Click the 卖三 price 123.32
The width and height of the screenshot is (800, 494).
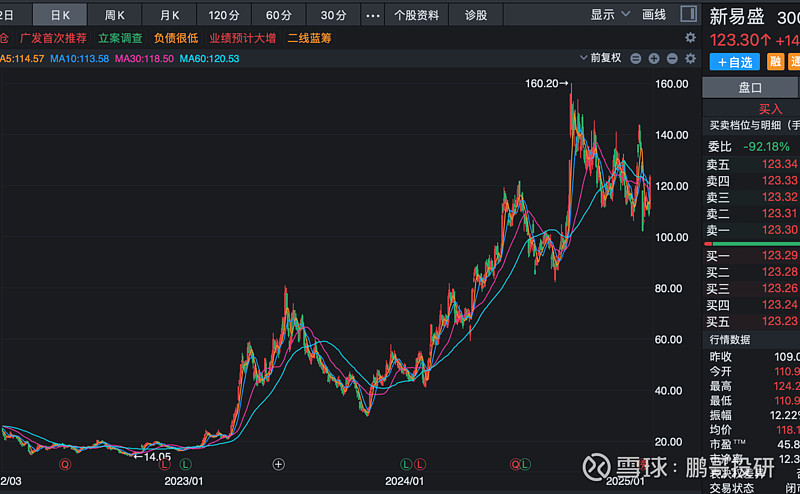pos(779,196)
